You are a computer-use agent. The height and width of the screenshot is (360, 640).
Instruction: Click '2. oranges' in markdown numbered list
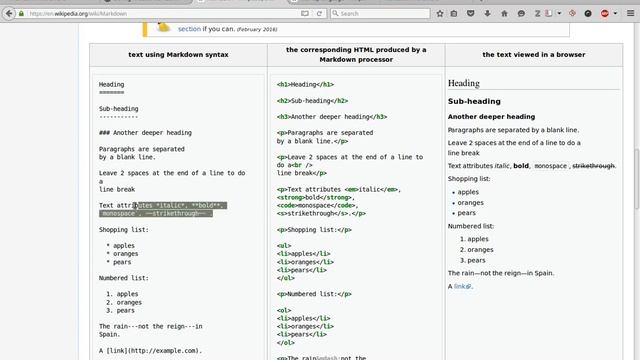124,302
